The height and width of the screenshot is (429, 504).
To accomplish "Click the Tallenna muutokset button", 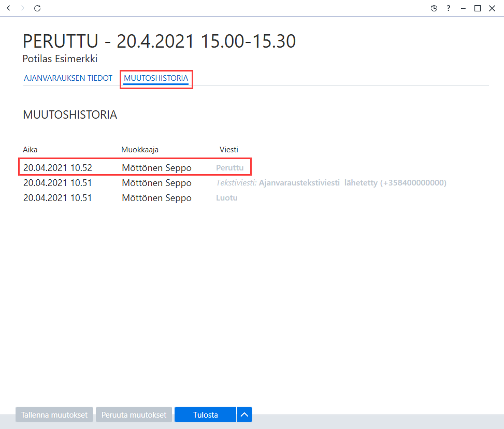I will (54, 415).
